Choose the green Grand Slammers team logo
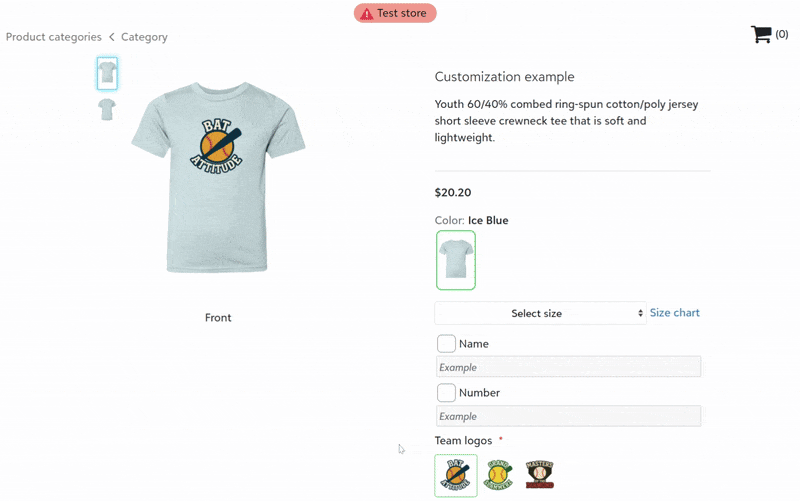 click(498, 475)
